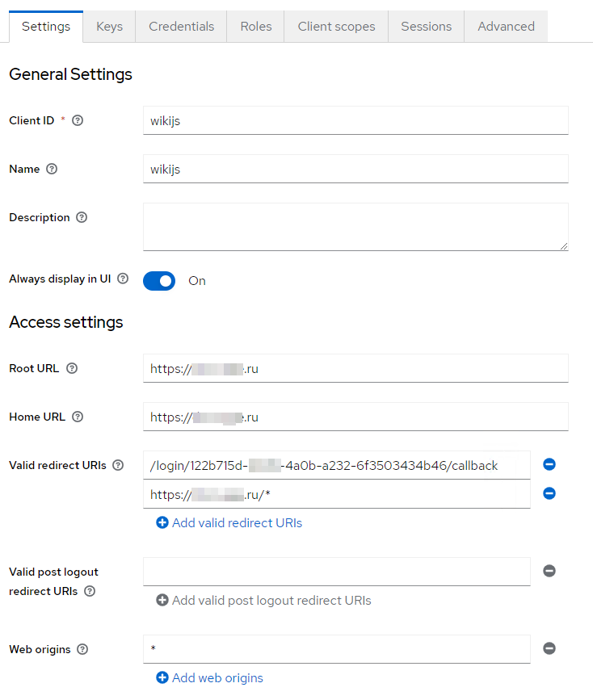Click Always display in UI help icon
The height and width of the screenshot is (700, 593).
pyautogui.click(x=123, y=279)
